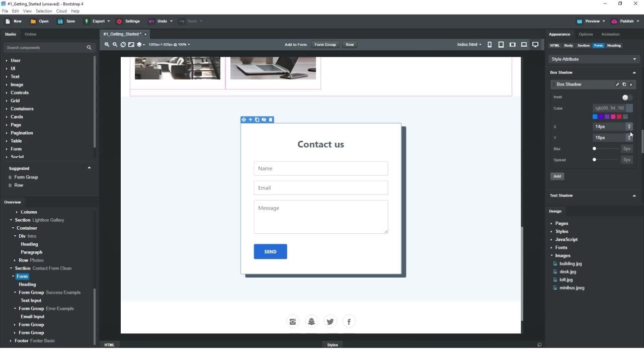Click the Add button below Spread
644x362 pixels.
557,176
